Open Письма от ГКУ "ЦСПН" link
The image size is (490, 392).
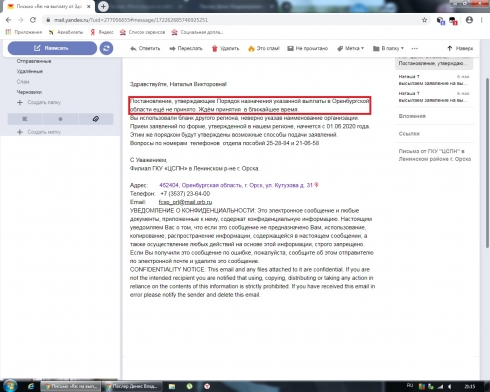(x=435, y=155)
